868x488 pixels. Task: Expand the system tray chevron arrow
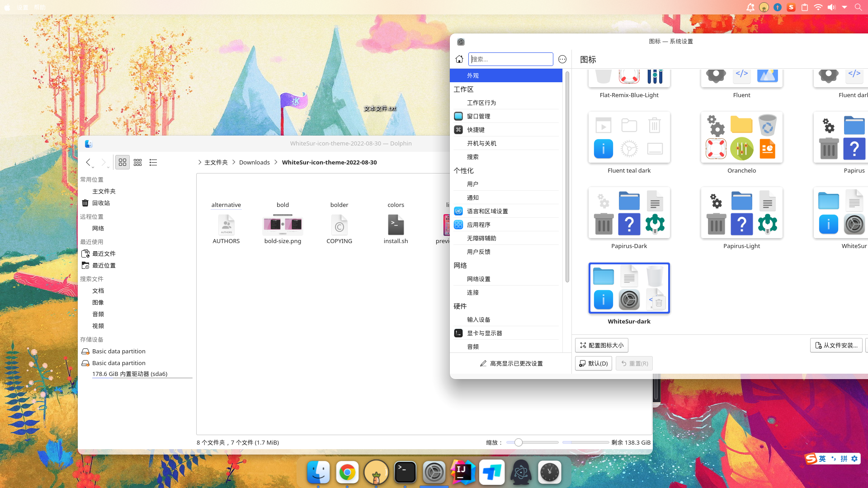click(844, 7)
